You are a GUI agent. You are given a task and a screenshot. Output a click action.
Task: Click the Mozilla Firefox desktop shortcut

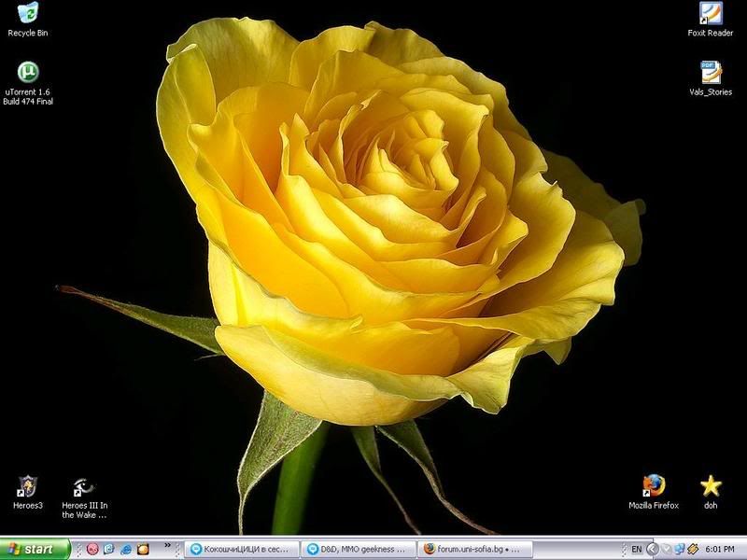(654, 486)
